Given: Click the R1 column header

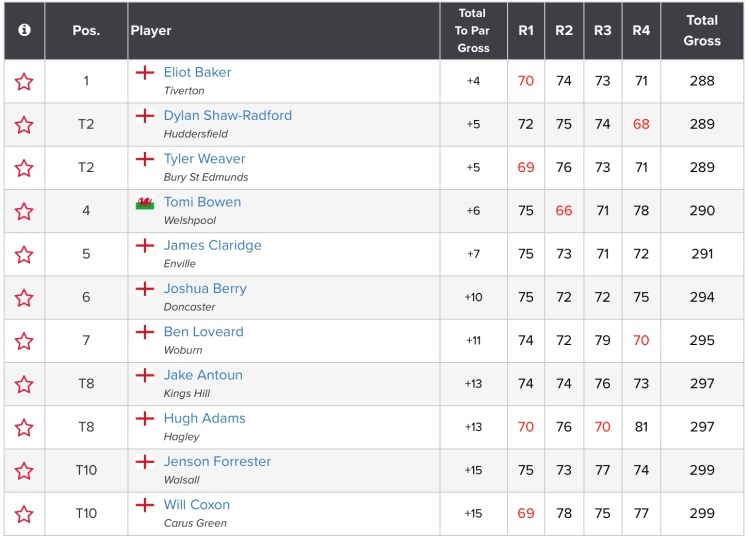Looking at the screenshot, I should [526, 30].
